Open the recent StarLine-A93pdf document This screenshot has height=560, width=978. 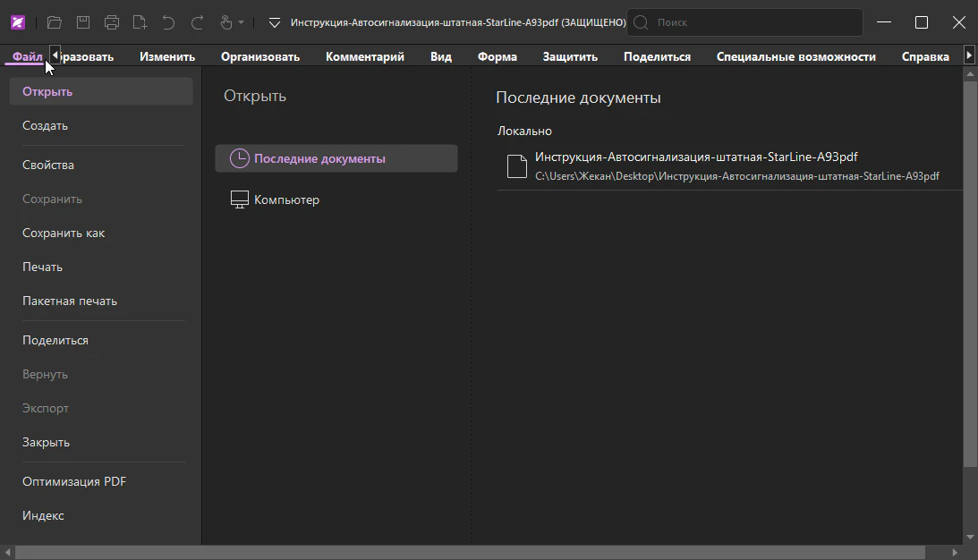pos(696,157)
